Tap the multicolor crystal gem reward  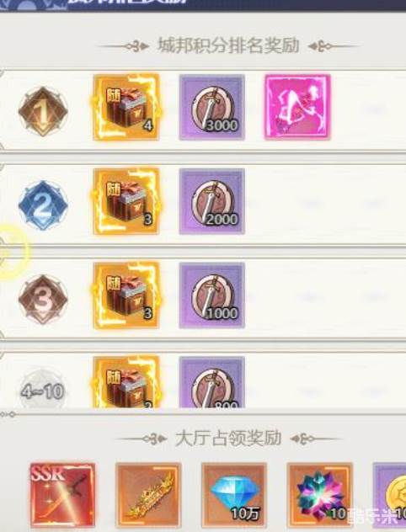pyautogui.click(x=320, y=495)
